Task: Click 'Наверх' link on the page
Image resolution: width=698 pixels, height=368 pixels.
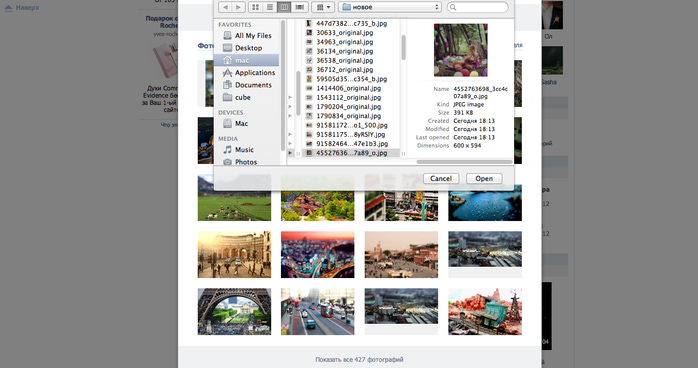Action: [28, 8]
